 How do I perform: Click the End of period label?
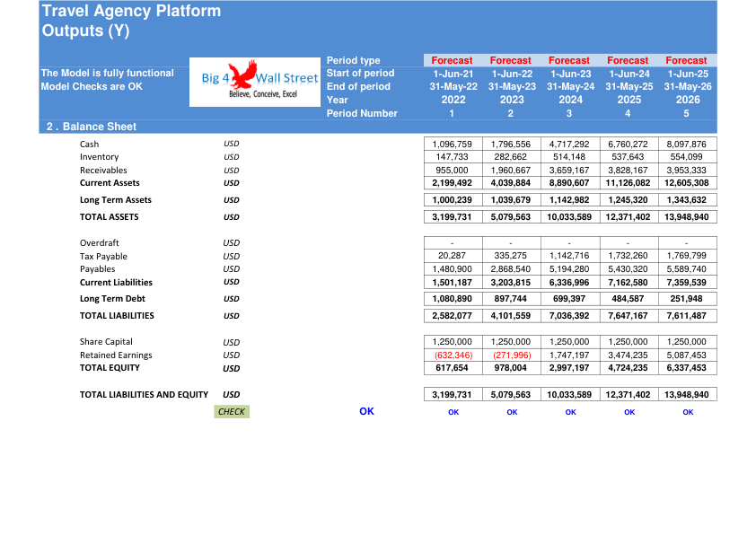(358, 87)
